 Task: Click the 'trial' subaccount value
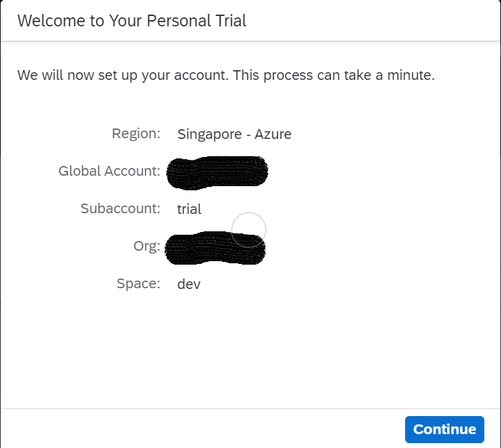(x=189, y=209)
